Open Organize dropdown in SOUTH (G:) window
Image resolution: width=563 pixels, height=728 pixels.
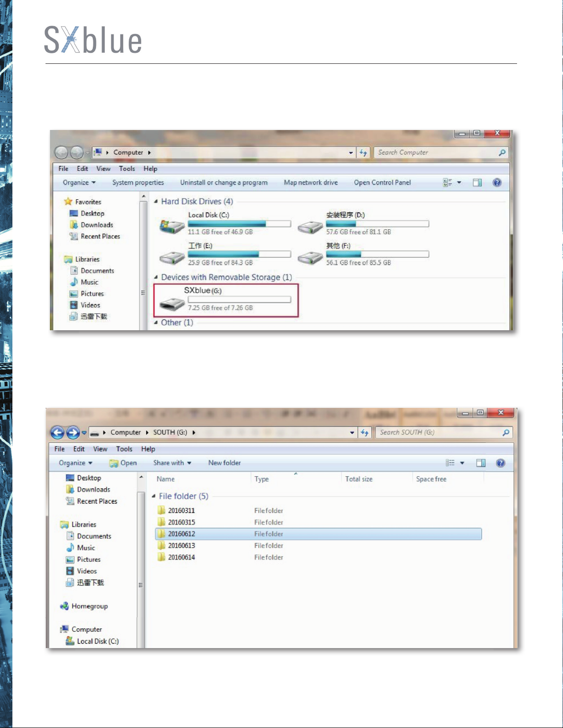coord(75,463)
